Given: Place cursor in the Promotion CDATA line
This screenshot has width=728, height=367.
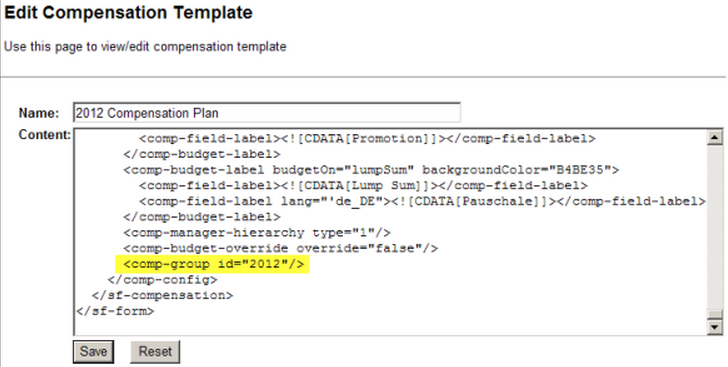Looking at the screenshot, I should pos(367,138).
